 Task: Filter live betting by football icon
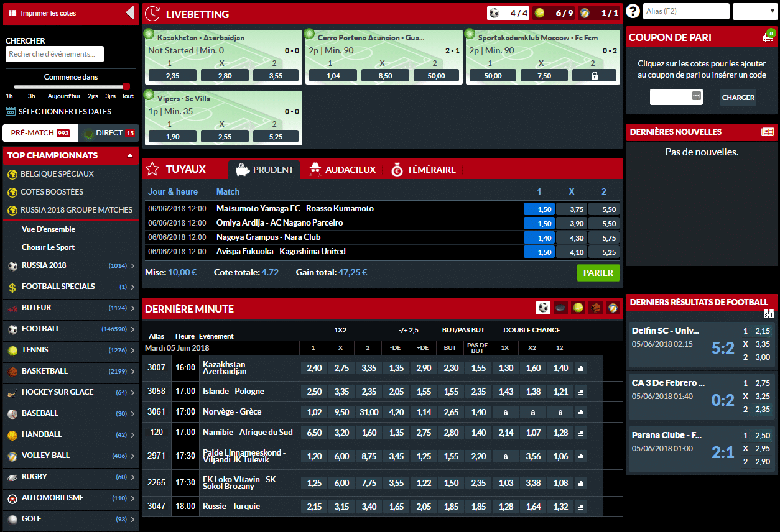click(494, 13)
